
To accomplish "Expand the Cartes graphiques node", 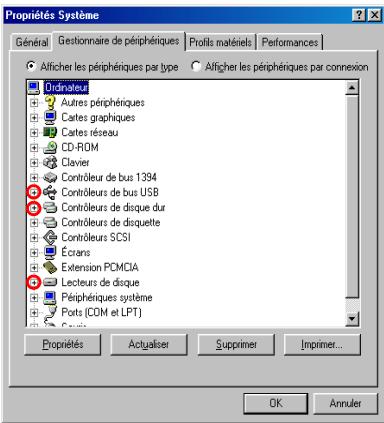I will click(34, 117).
